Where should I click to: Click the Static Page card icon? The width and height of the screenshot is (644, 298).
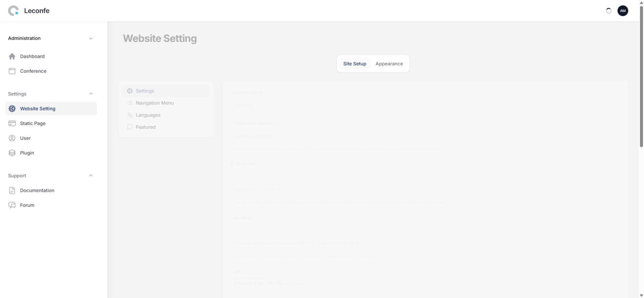[x=12, y=123]
